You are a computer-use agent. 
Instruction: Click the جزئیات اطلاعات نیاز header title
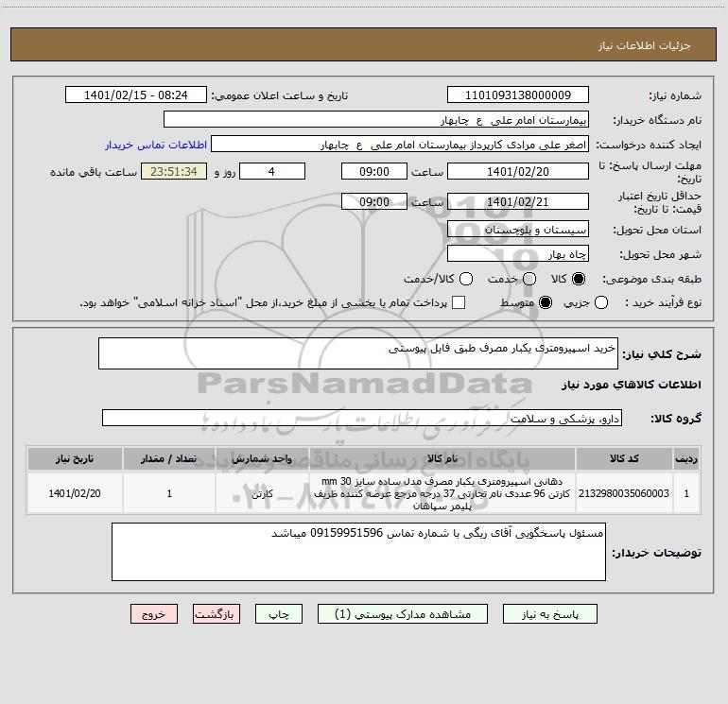pos(645,45)
